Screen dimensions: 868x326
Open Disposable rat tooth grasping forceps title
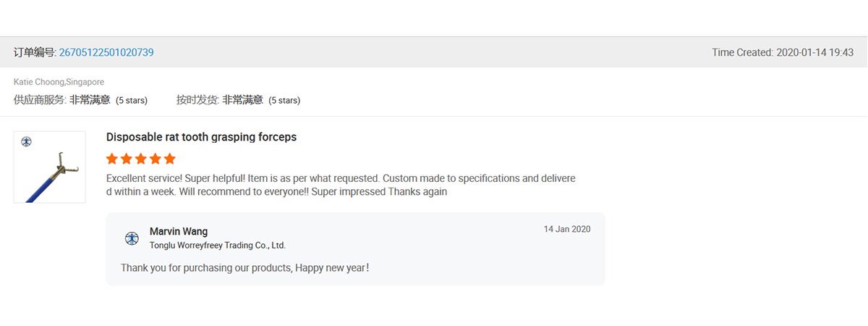tap(201, 137)
